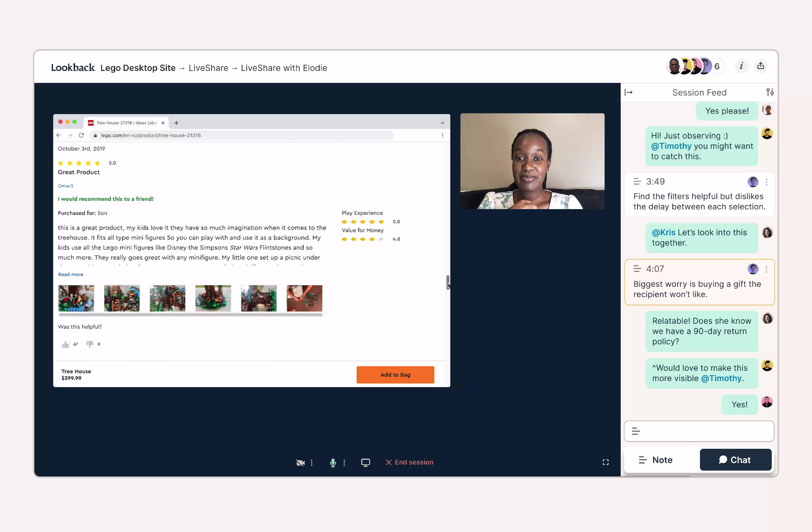Collapse the Session Feed panel arrow
This screenshot has width=812, height=532.
[x=628, y=92]
